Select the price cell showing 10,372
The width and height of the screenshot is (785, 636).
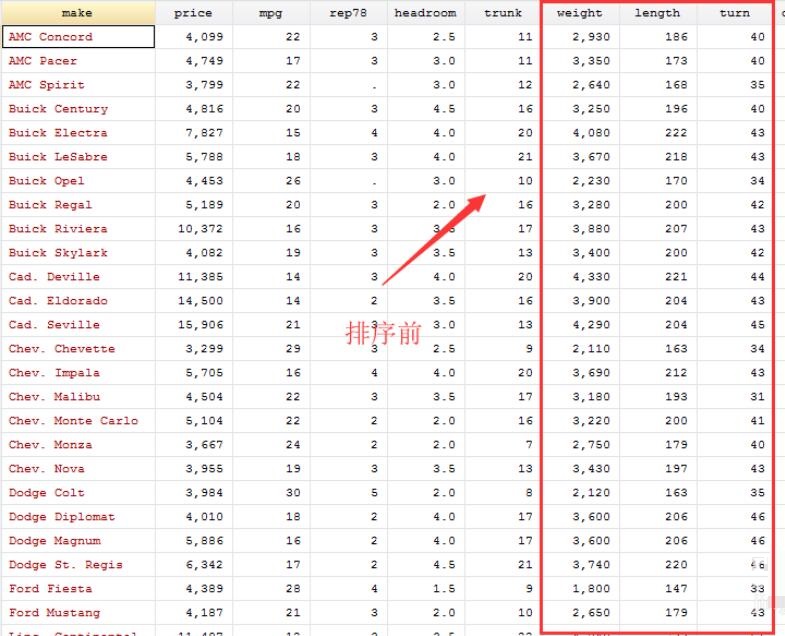click(x=193, y=229)
